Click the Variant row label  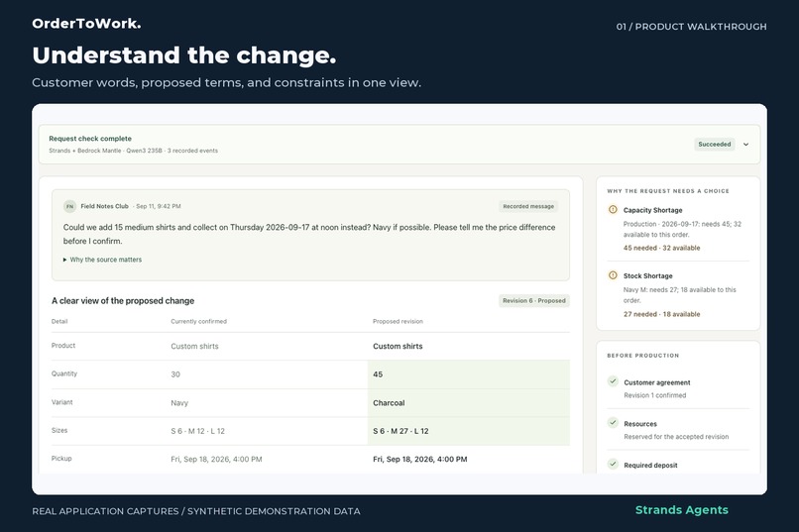point(61,402)
